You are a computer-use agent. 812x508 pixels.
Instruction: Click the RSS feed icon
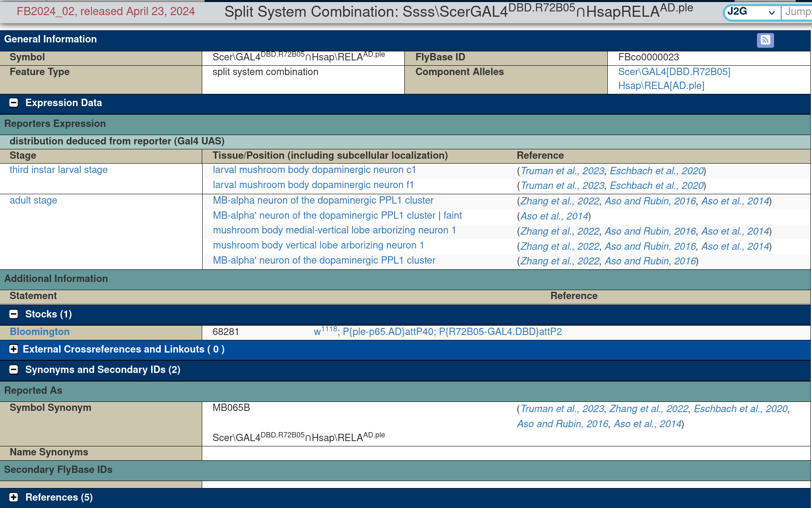pyautogui.click(x=765, y=40)
